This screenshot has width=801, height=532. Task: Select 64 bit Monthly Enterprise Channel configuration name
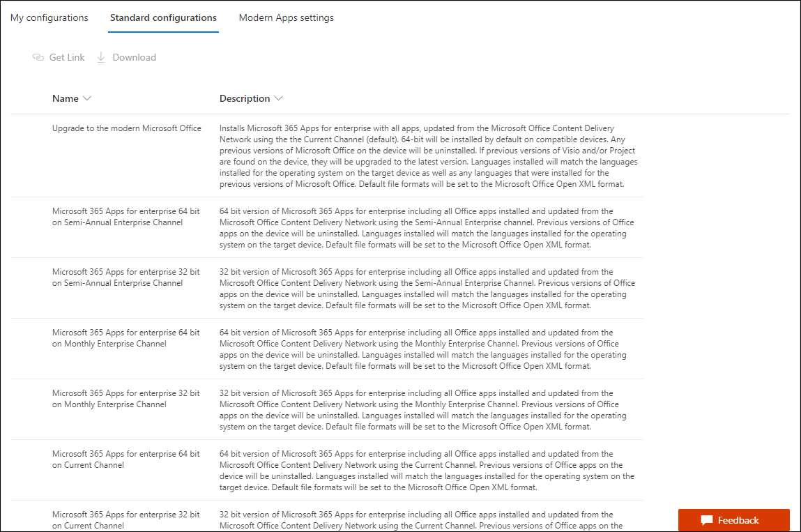pyautogui.click(x=125, y=337)
